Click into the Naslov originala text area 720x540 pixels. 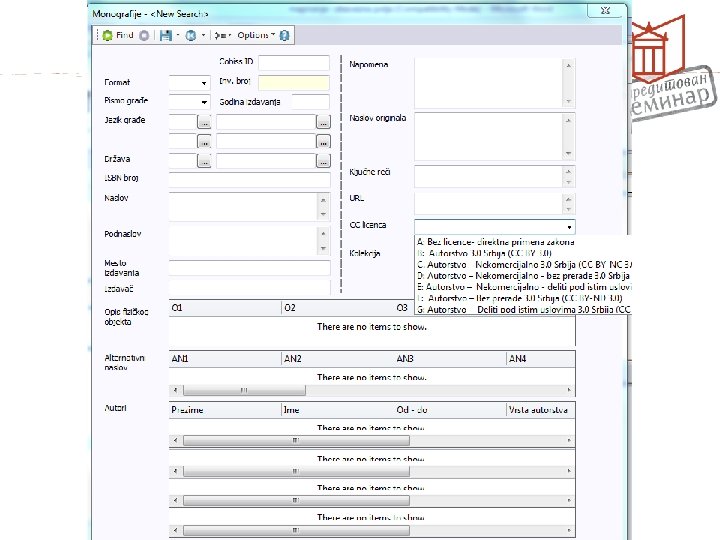click(x=489, y=137)
